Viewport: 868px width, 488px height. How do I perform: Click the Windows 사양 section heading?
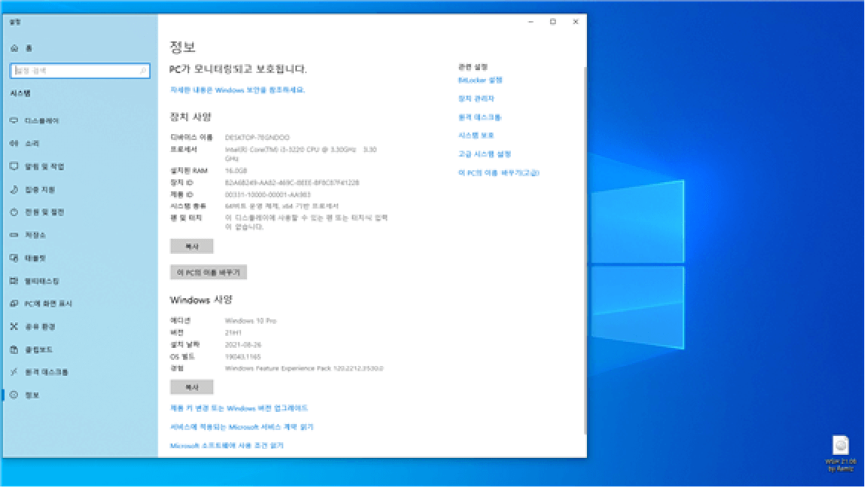pyautogui.click(x=201, y=300)
